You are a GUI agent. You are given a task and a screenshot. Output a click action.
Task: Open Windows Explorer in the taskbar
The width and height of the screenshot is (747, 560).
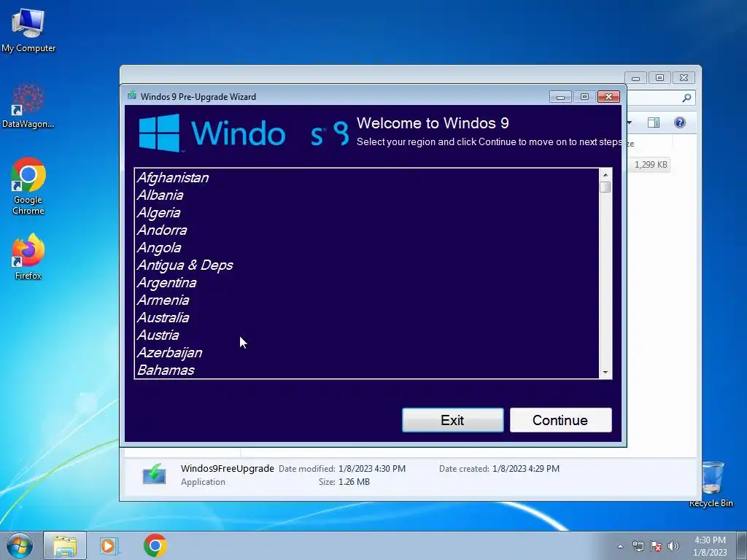[65, 545]
